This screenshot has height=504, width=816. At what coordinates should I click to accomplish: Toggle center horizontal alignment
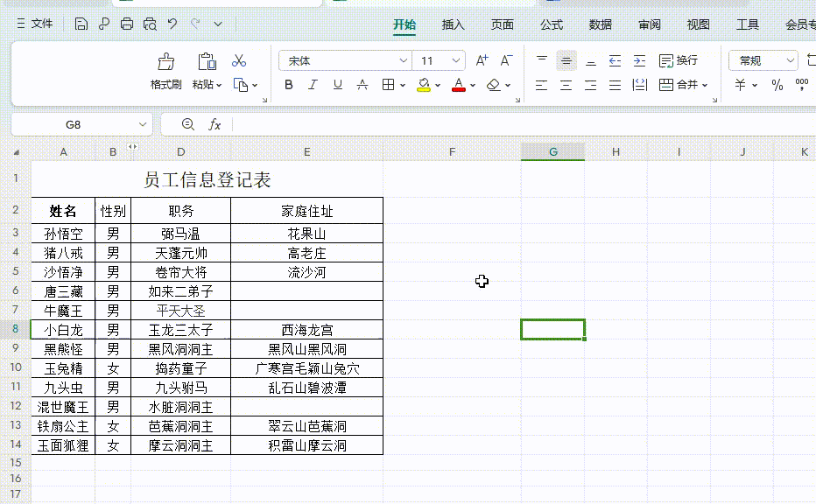click(566, 85)
